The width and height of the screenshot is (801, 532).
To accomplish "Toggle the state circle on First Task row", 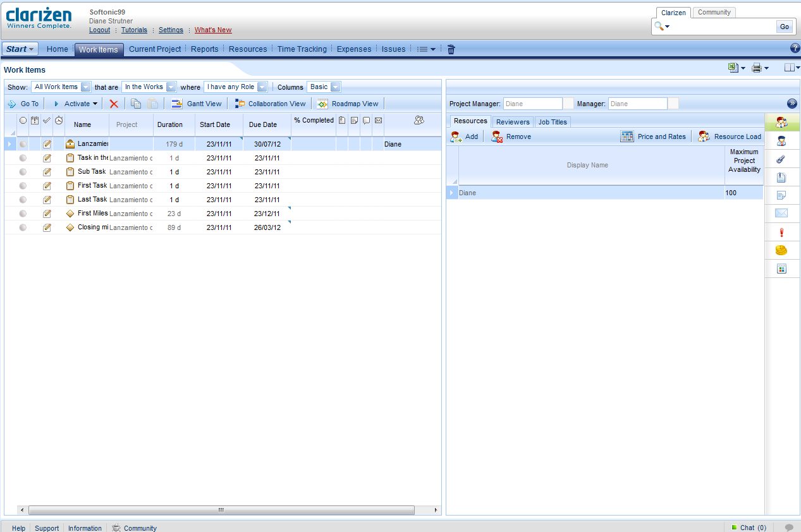I will (23, 186).
